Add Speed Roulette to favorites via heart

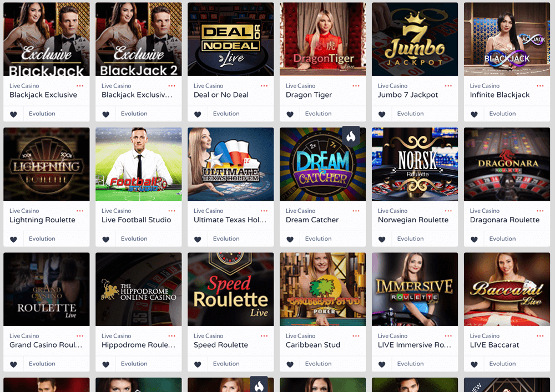coord(198,364)
